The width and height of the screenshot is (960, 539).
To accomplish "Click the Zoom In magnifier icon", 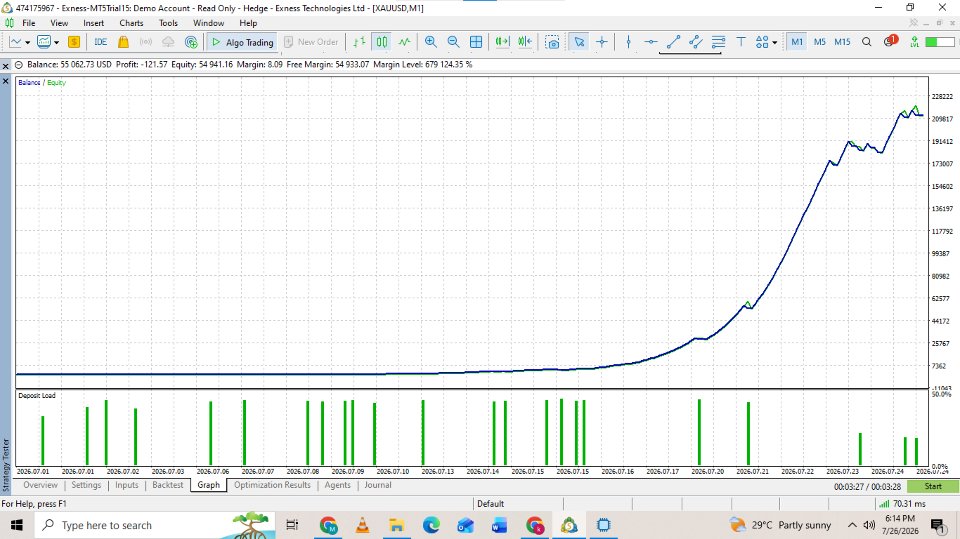I will click(430, 42).
